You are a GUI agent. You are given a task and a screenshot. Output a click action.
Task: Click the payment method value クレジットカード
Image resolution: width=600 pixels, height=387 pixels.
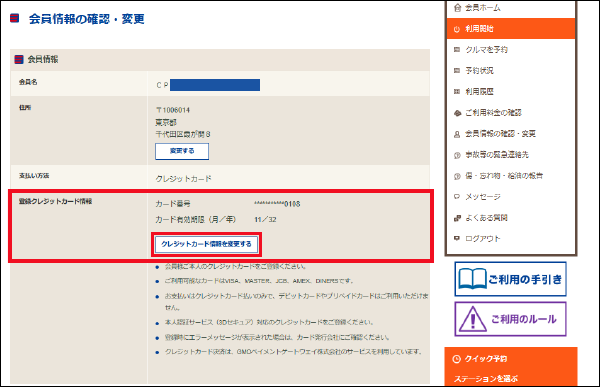[x=183, y=179]
